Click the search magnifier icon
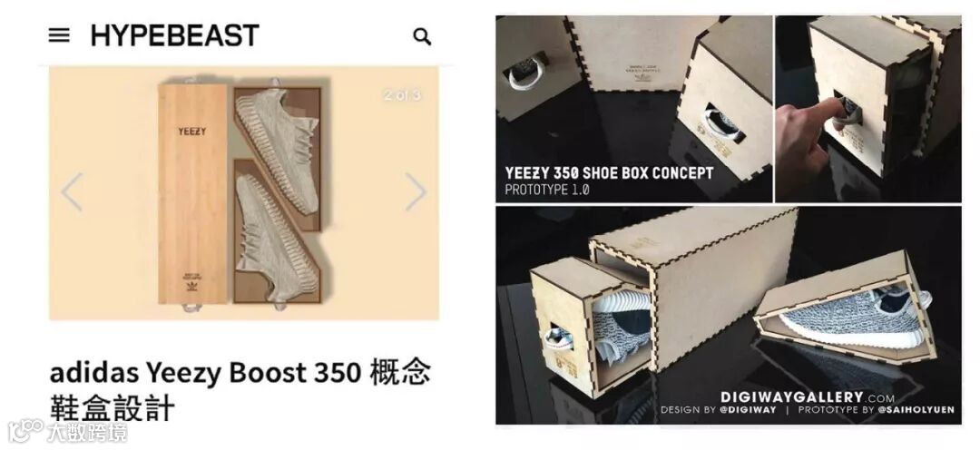 coord(422,37)
